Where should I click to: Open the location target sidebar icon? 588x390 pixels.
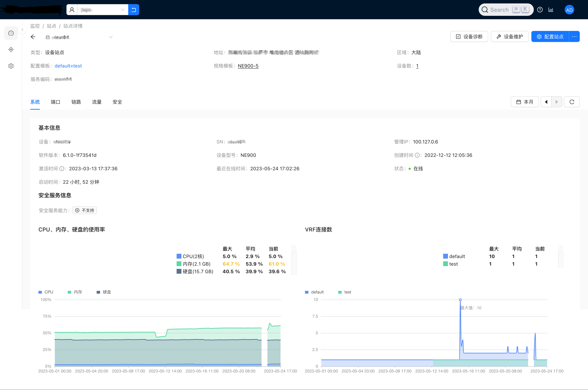(x=11, y=49)
